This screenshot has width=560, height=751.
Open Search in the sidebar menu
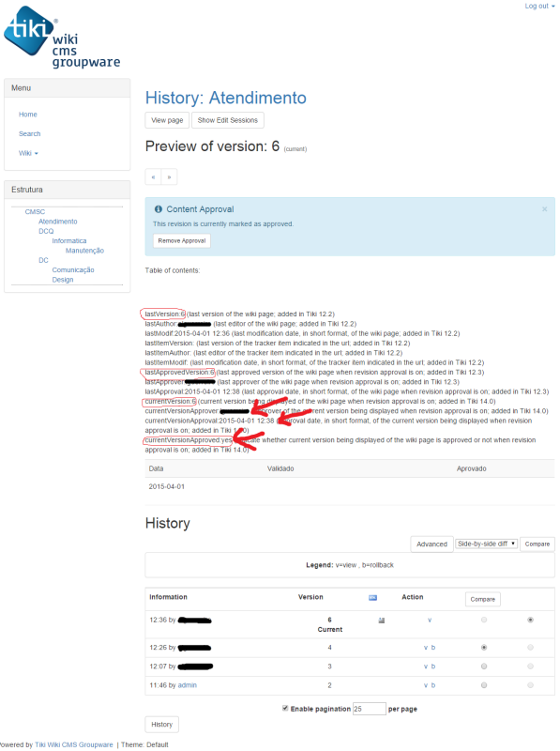[30, 133]
